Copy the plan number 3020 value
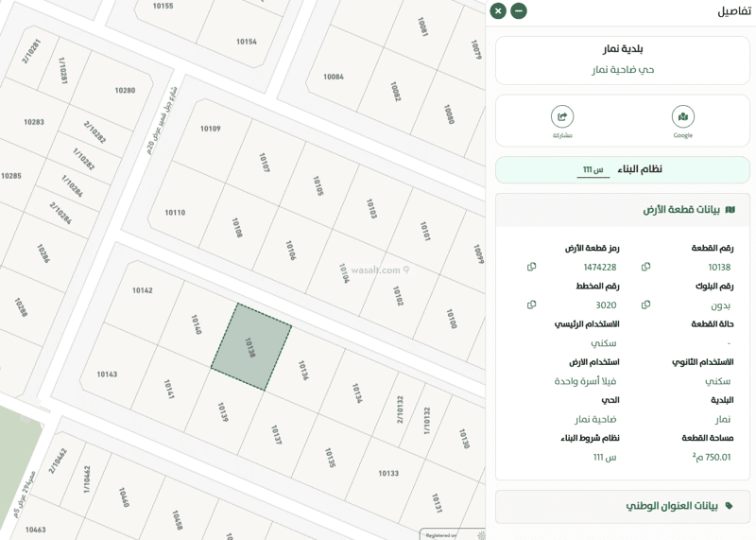Image resolution: width=756 pixels, height=540 pixels. tap(531, 305)
